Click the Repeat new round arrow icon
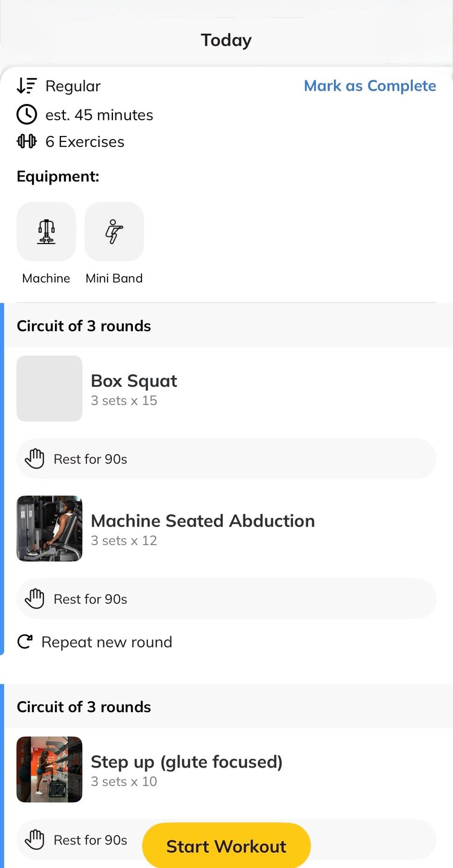 tap(25, 642)
